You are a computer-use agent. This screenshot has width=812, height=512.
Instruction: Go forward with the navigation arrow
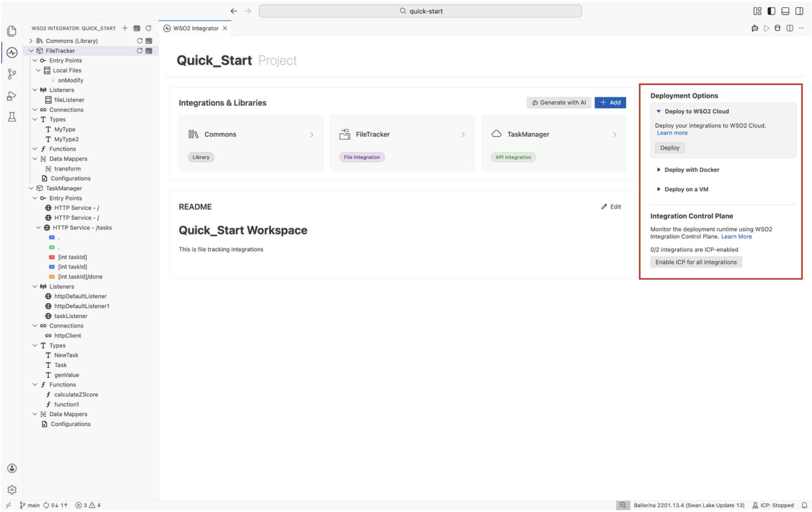tap(248, 11)
